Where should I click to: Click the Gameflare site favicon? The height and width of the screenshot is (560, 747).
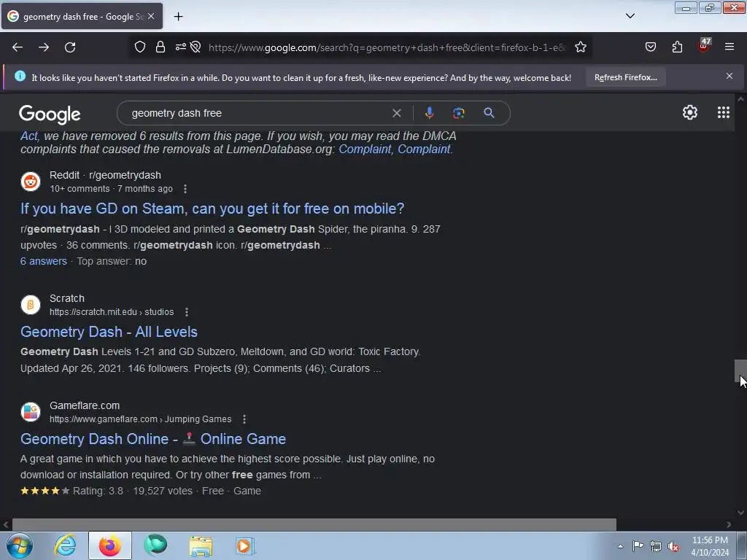coord(31,412)
